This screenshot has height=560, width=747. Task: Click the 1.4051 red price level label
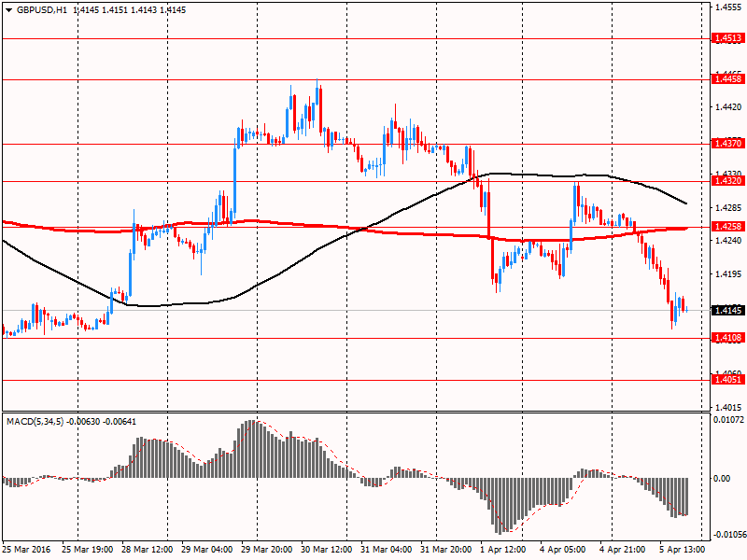(728, 380)
